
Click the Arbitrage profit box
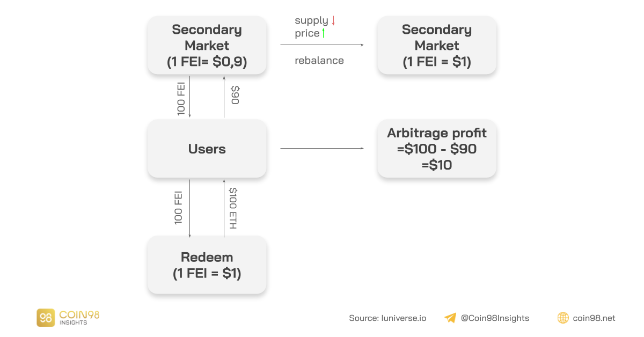(x=436, y=149)
